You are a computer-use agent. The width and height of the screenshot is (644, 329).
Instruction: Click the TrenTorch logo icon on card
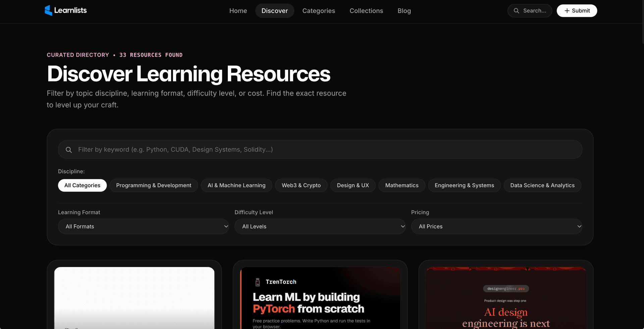(258, 282)
